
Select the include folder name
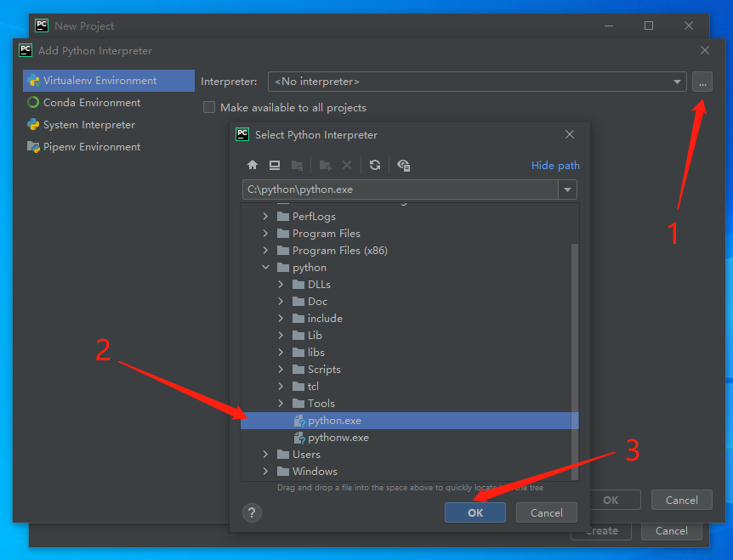[325, 318]
